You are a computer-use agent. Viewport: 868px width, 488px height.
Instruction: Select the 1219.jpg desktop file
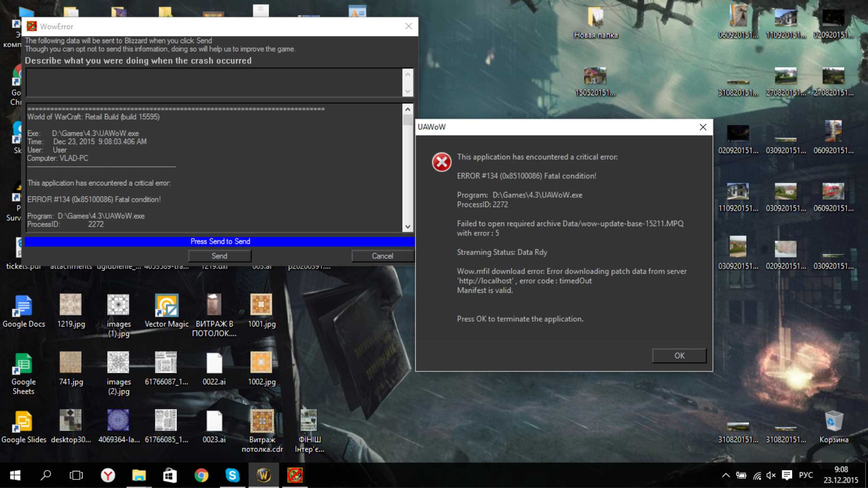coord(71,312)
